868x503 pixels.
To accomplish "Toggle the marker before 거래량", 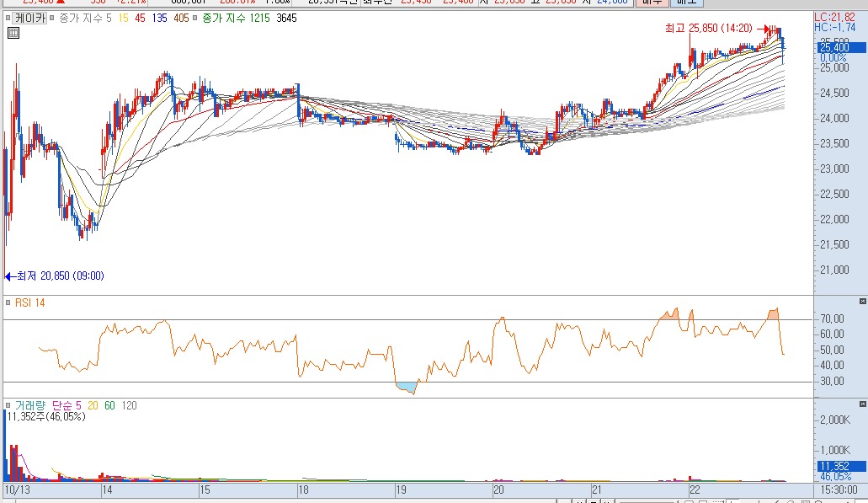I will (8, 405).
